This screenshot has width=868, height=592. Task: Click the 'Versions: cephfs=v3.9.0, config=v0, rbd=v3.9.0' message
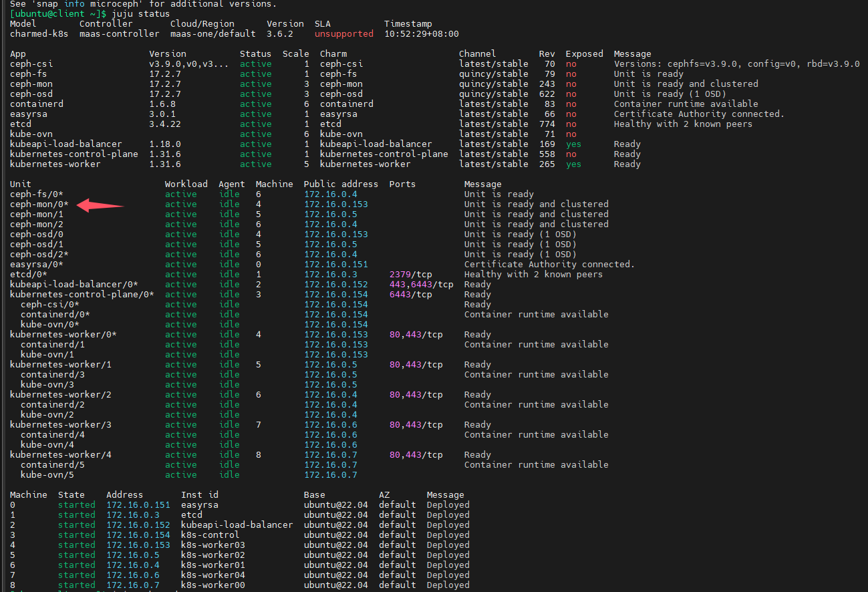pos(737,64)
